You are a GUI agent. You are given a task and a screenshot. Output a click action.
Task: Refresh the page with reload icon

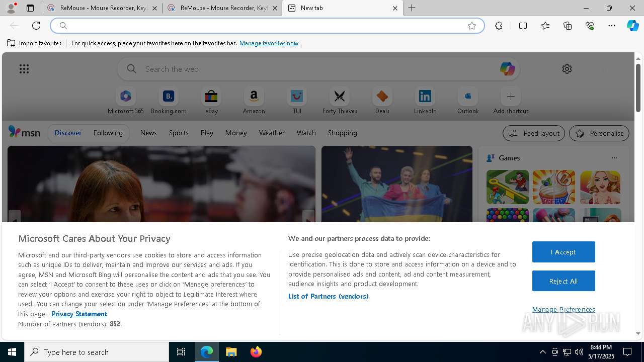[36, 26]
